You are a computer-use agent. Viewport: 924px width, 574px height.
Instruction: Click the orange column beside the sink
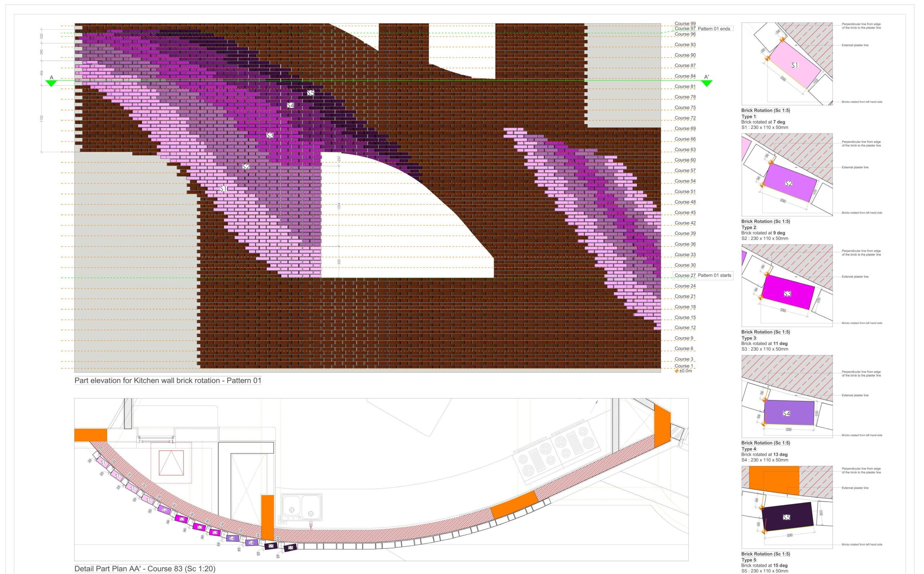267,517
